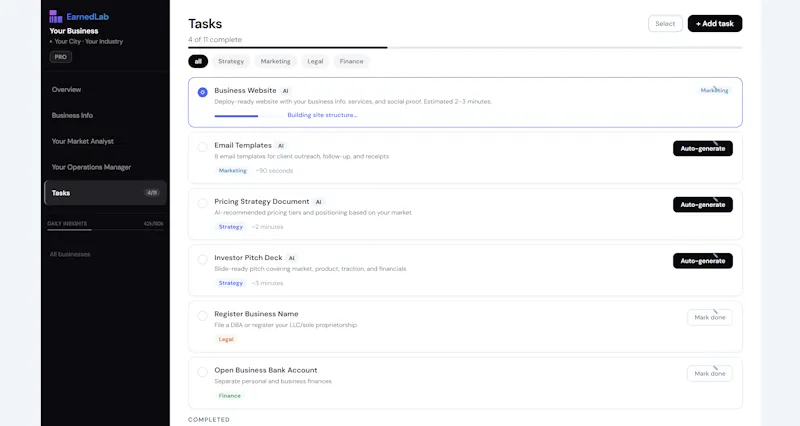Viewport: 800px width, 426px height.
Task: Filter tasks by Marketing
Action: [276, 61]
